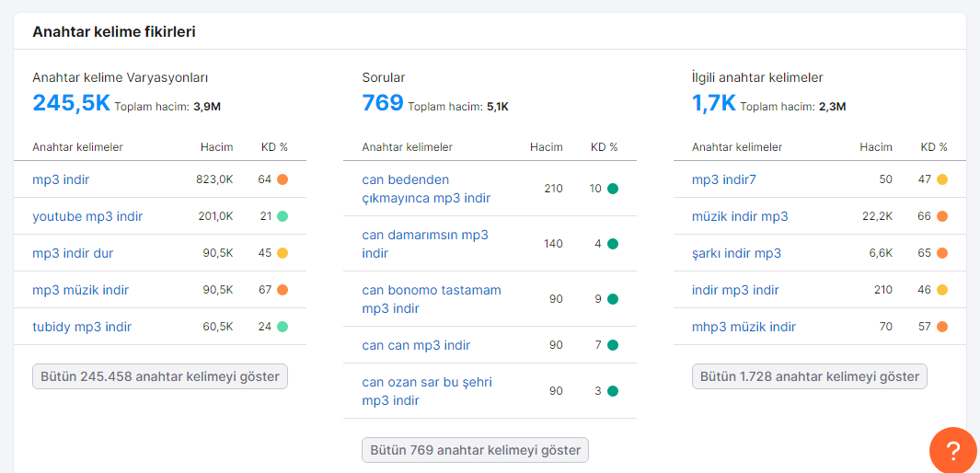Click KD % column header in Sorular table
This screenshot has height=473, width=980.
coord(605,147)
